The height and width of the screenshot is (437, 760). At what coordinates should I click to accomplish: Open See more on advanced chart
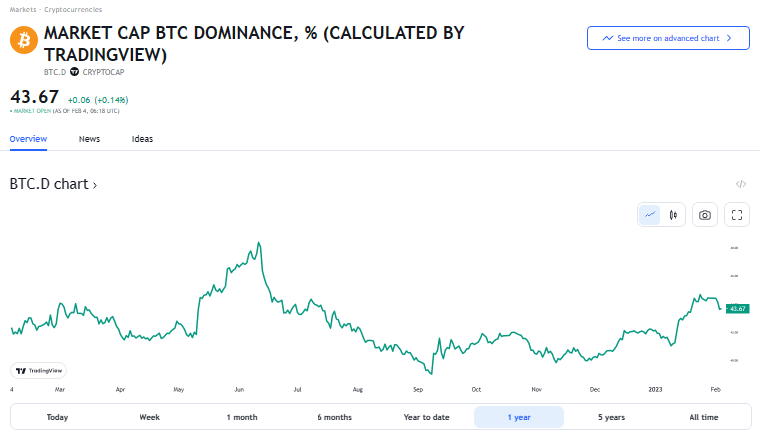(668, 38)
